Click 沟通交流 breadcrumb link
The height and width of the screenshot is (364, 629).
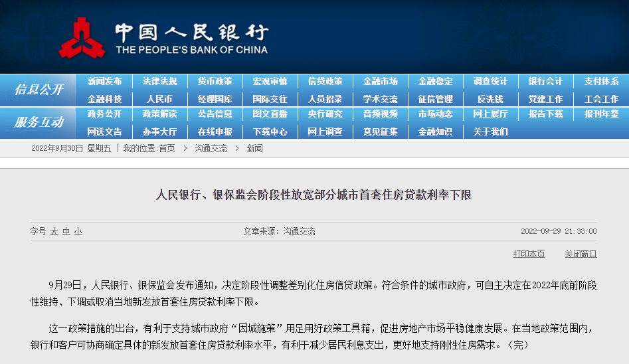[211, 149]
